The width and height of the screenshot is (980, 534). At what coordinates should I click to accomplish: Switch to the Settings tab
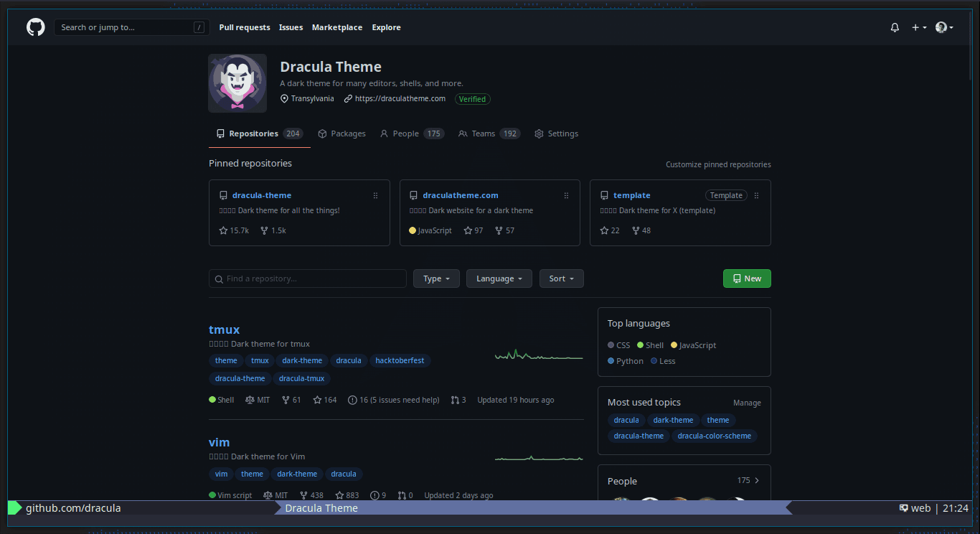pyautogui.click(x=556, y=133)
